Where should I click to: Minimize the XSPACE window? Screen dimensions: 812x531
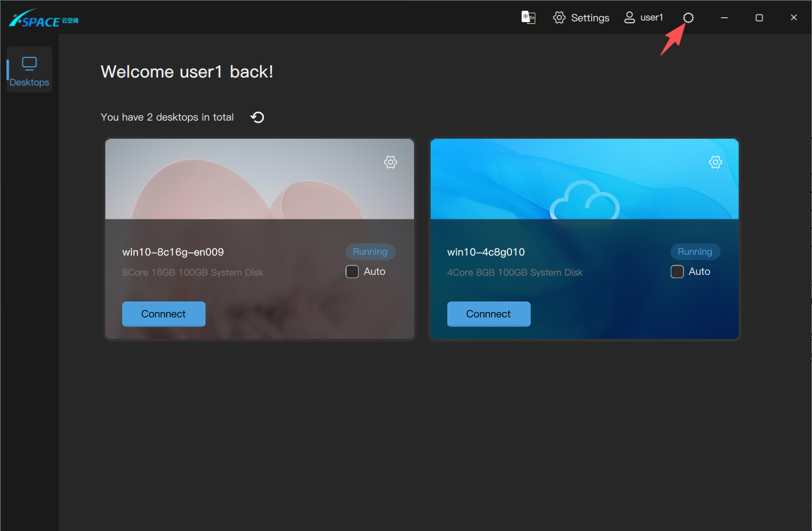click(724, 18)
